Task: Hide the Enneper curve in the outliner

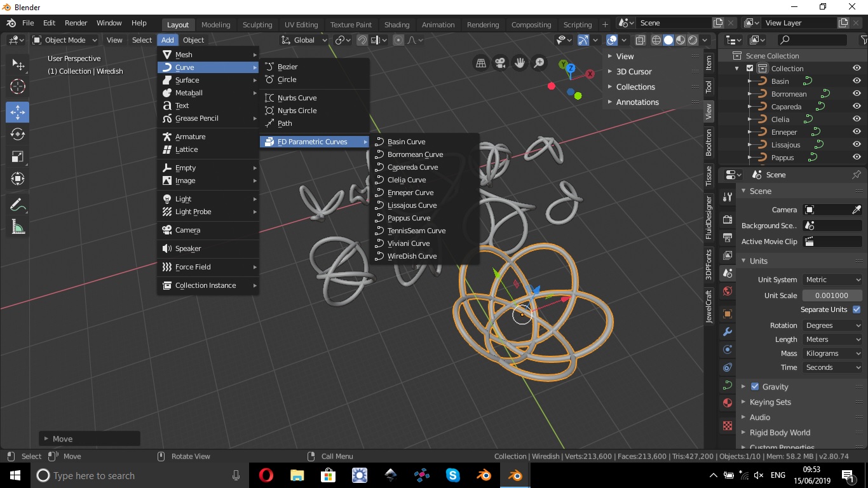Action: [x=857, y=132]
